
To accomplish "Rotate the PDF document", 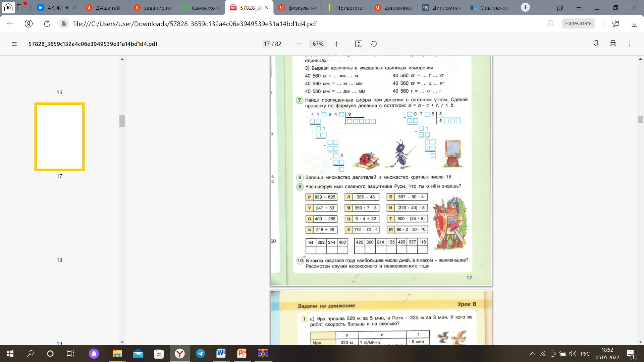I will point(374,44).
